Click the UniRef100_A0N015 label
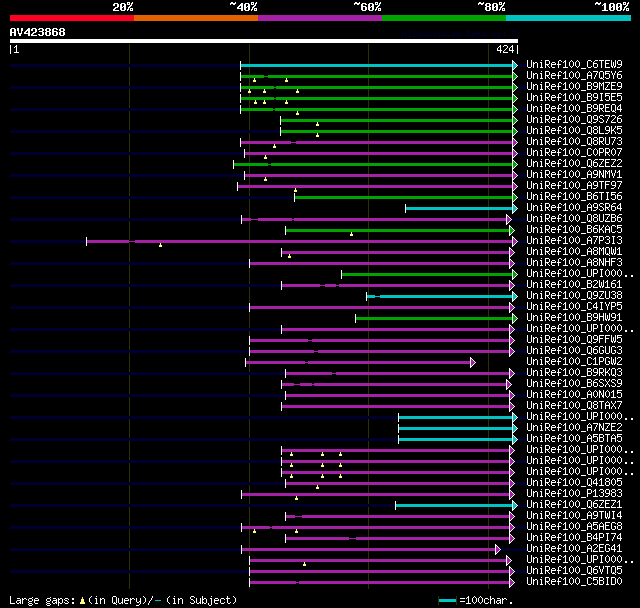Screen dimensions: 640x608 pos(574,395)
